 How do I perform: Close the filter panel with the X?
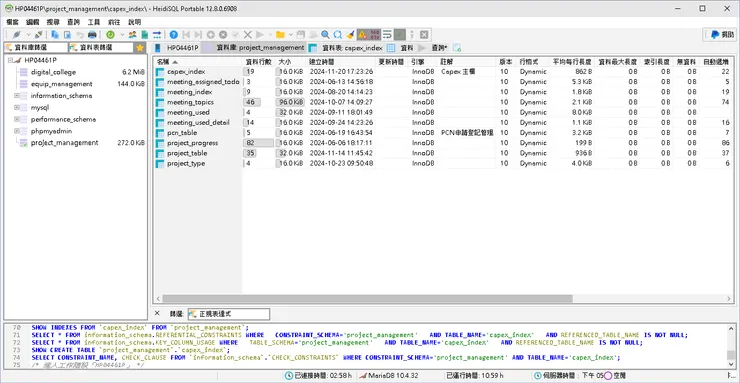157,313
